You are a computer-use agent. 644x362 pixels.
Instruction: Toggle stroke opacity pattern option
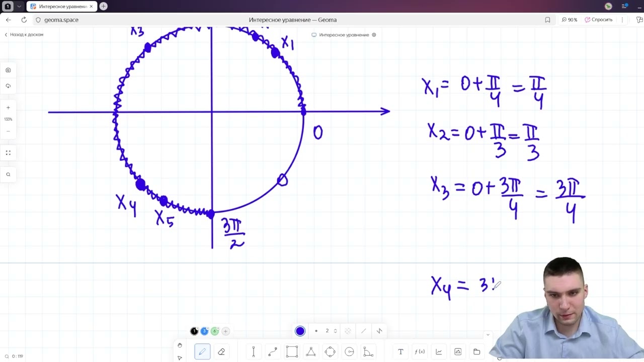(x=348, y=331)
